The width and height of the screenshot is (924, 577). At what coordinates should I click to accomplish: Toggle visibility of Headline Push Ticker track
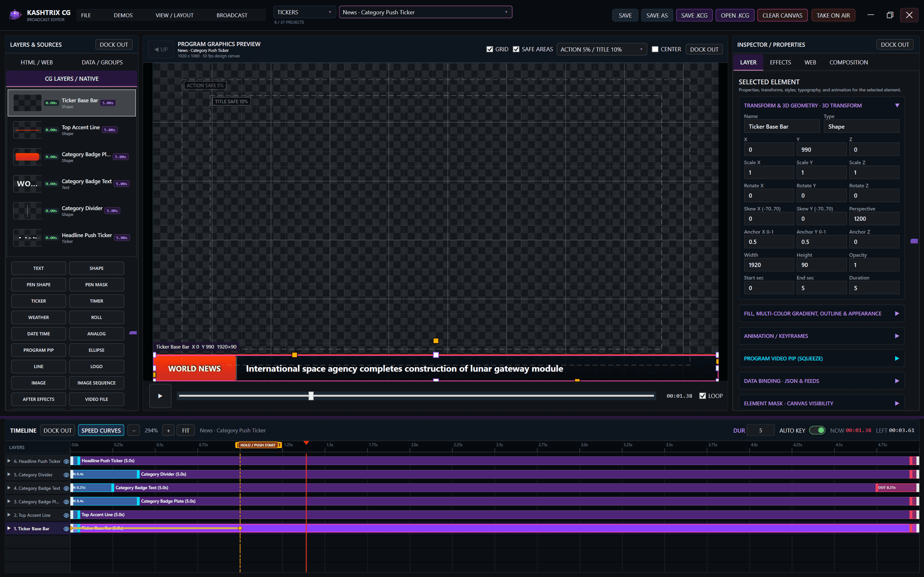[x=66, y=461]
